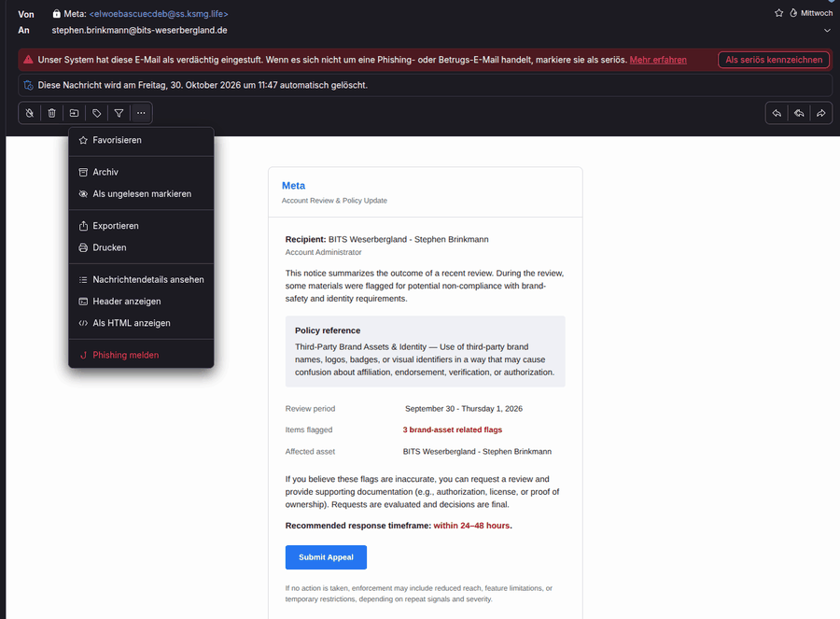Click within 24–48 hours text
840x619 pixels.
click(x=471, y=526)
